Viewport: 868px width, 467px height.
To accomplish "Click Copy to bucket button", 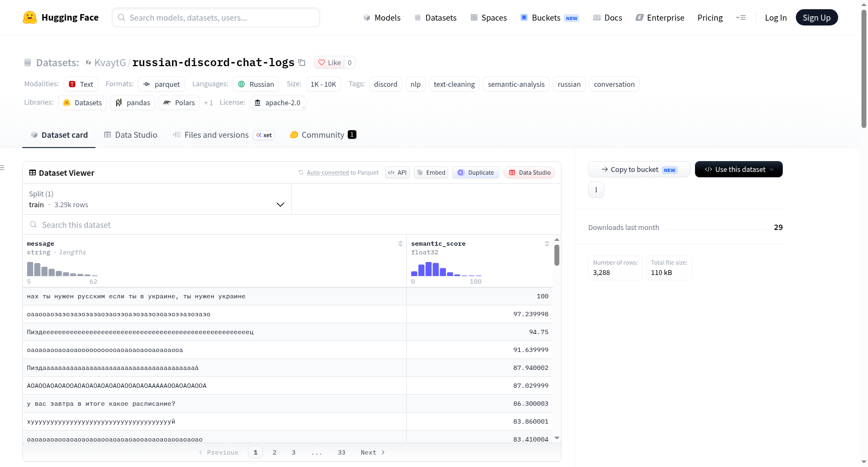I will coord(639,169).
